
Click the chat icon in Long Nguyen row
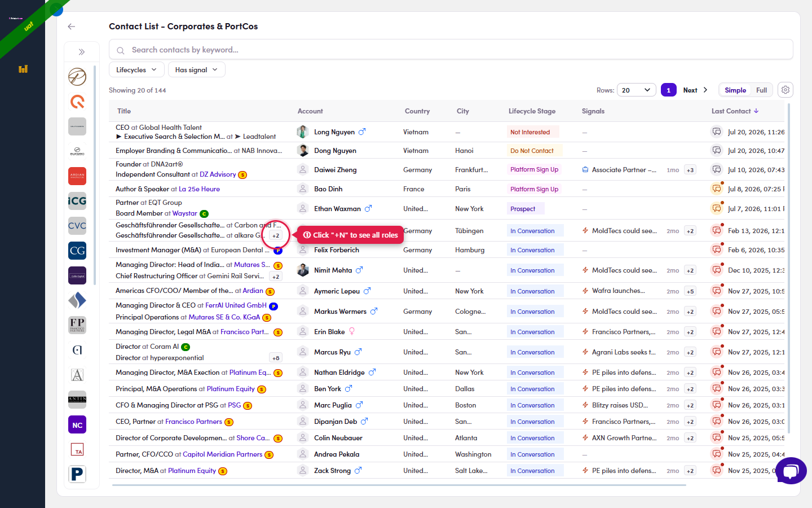(x=717, y=132)
